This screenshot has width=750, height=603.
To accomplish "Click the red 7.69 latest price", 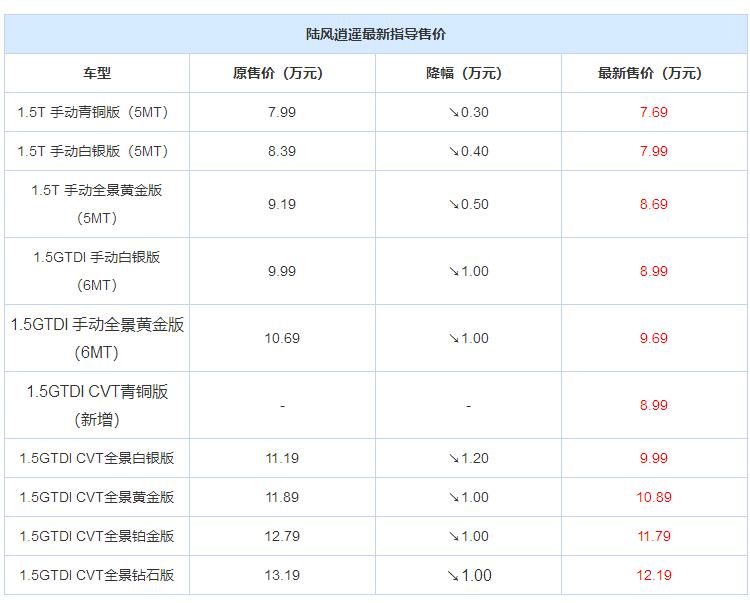I will pyautogui.click(x=653, y=112).
